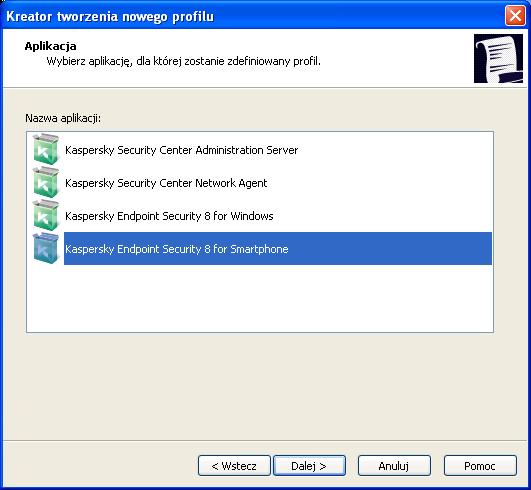Select Kaspersky Endpoint Security 8 for Smartphone
This screenshot has height=490, width=531.
tap(278, 249)
